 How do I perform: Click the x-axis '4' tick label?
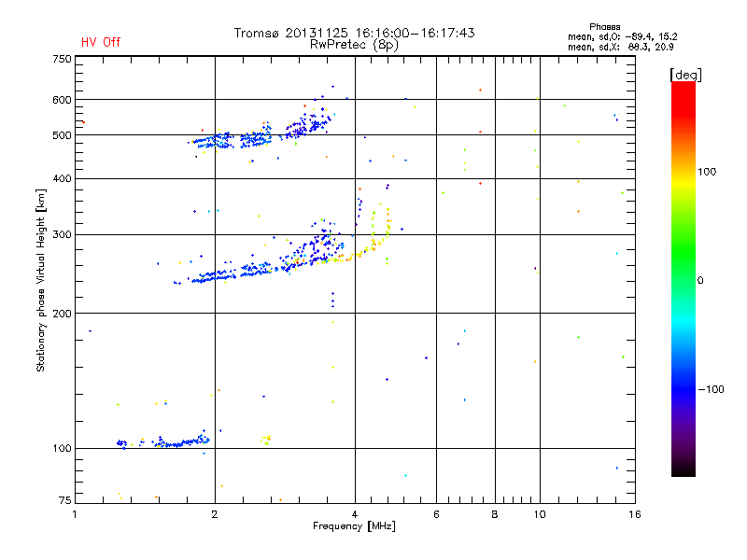click(355, 514)
